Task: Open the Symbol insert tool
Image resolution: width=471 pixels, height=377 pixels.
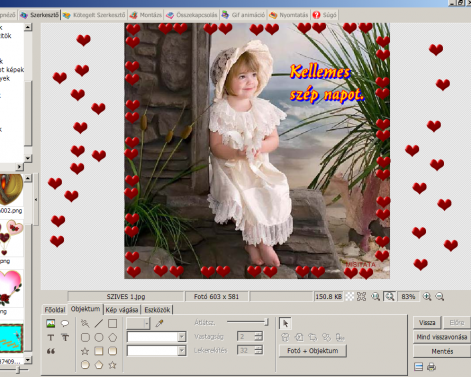Action: 51,351
